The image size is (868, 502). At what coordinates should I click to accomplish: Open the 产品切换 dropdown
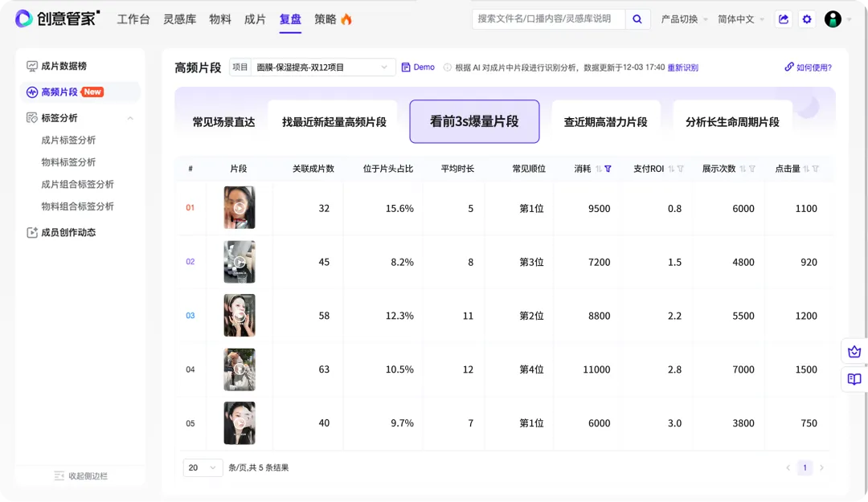(684, 19)
